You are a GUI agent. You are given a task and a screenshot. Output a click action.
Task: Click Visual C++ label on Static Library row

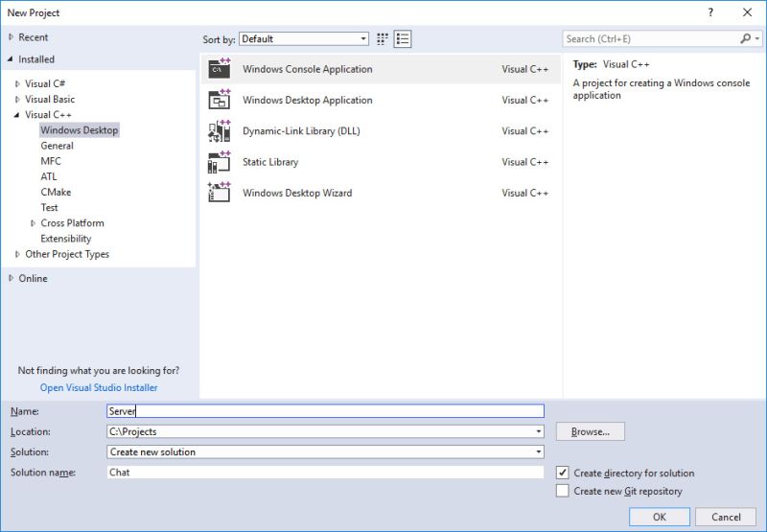coord(524,162)
